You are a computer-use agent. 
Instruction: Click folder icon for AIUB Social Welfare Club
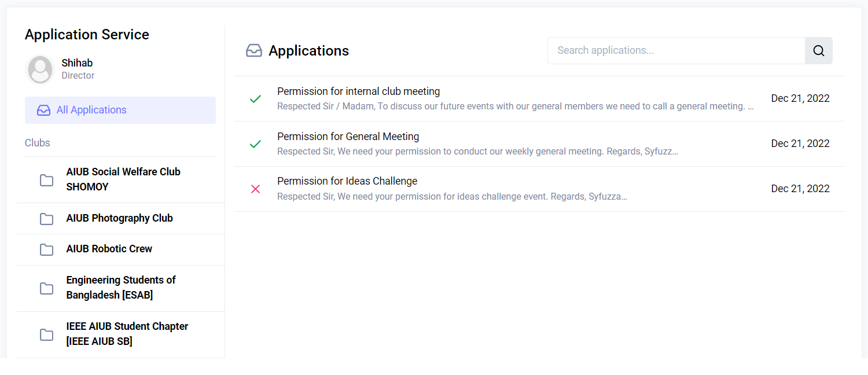[x=47, y=180]
